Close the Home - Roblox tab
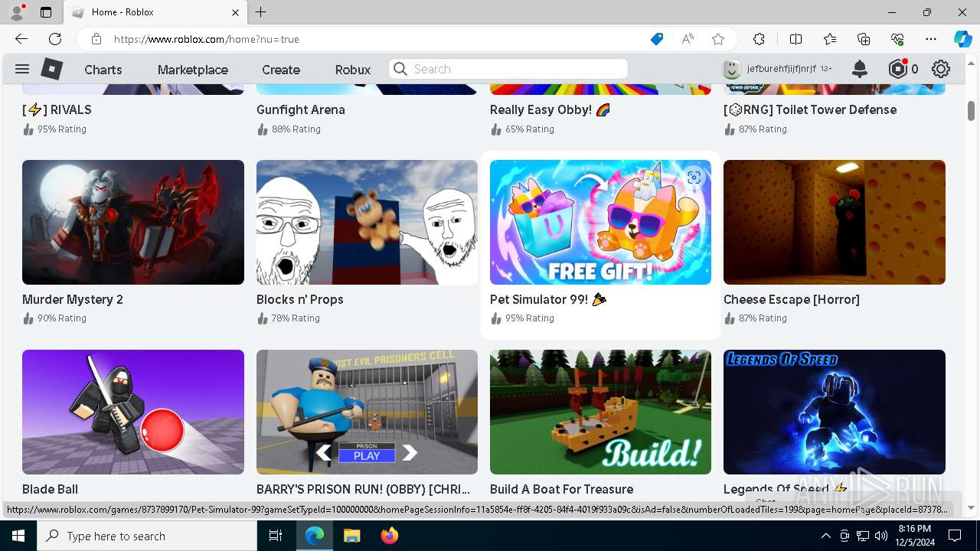 coord(235,12)
